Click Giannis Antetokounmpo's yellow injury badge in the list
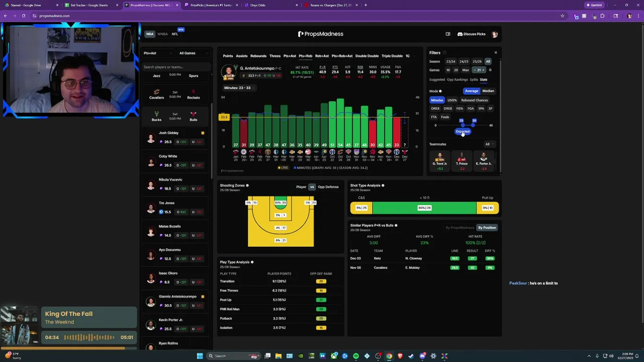 click(203, 297)
